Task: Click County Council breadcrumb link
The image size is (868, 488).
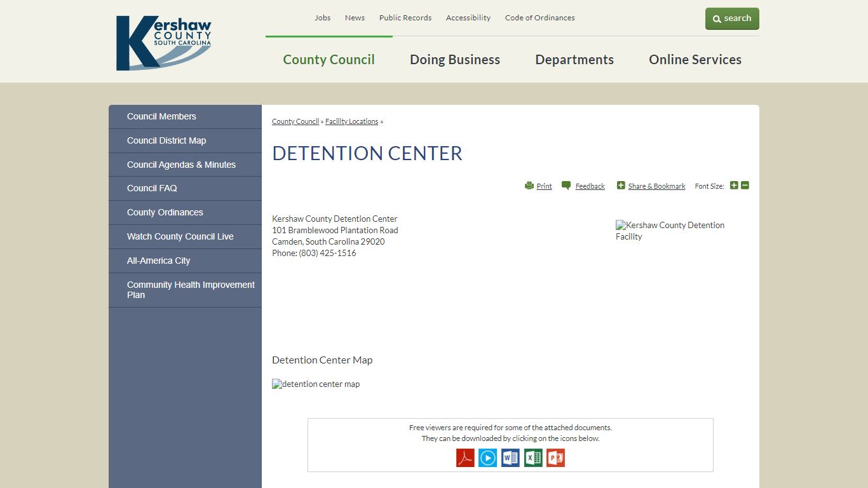Action: pyautogui.click(x=295, y=121)
